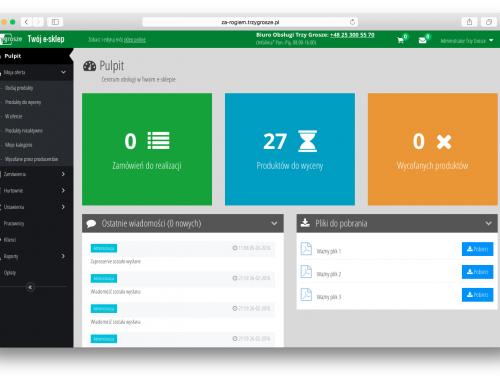Screen dimensions: 500x382
Task: Collapse the Ostatnie wiadomości panel chevron
Action: click(274, 223)
